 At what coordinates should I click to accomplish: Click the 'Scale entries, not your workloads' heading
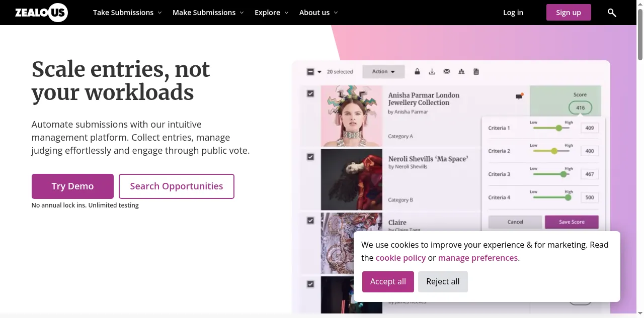coord(121,81)
